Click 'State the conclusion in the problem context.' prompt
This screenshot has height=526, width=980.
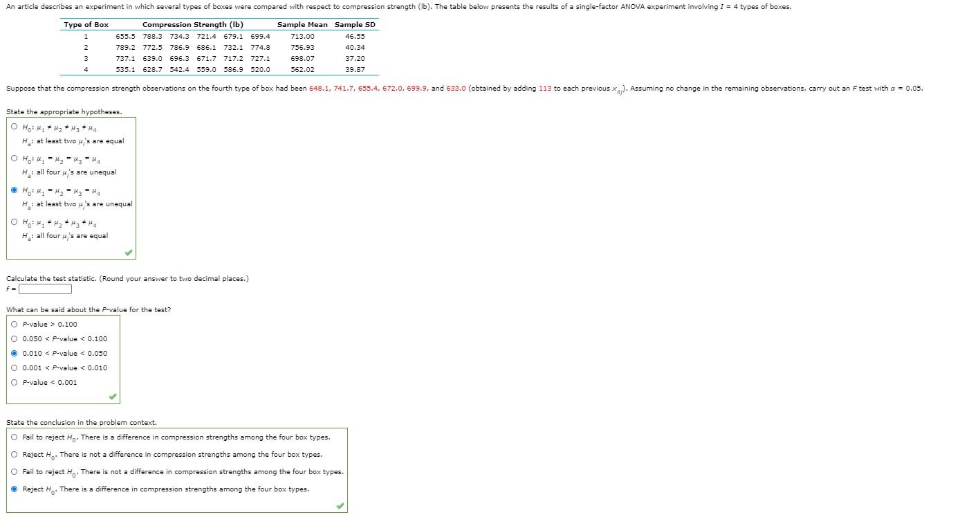82,422
